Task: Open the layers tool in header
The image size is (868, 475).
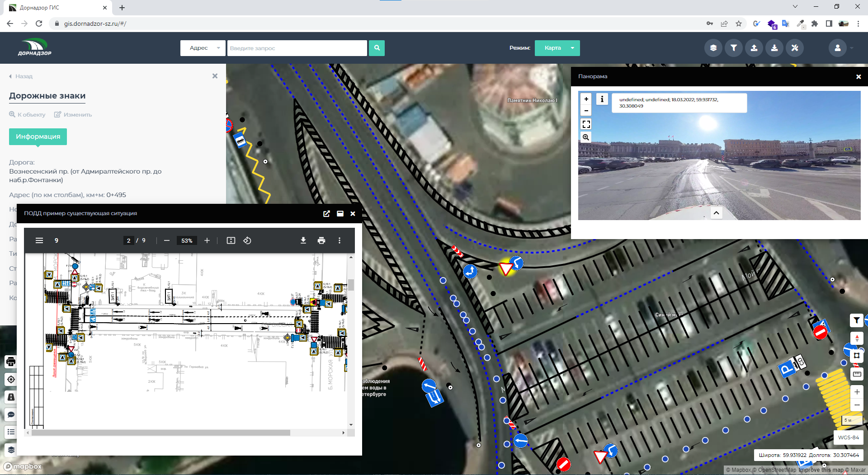Action: pos(713,48)
